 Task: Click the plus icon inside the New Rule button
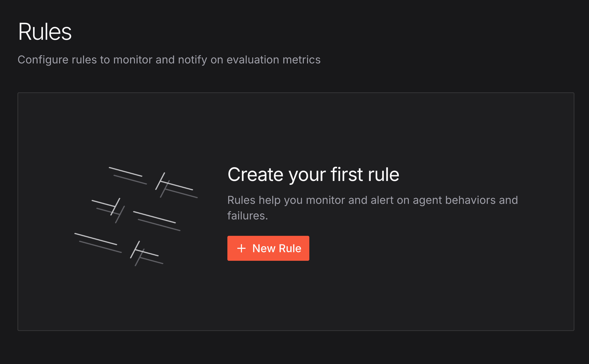click(x=242, y=248)
